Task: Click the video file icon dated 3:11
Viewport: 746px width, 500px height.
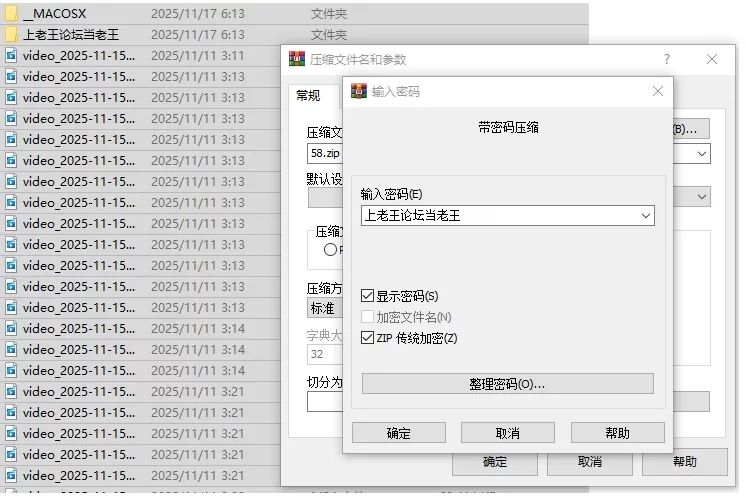Action: point(11,56)
